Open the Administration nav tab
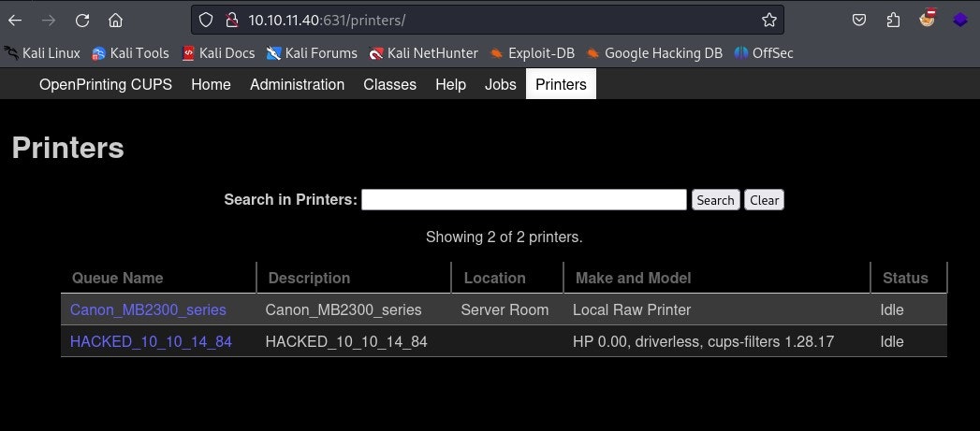 coord(297,84)
